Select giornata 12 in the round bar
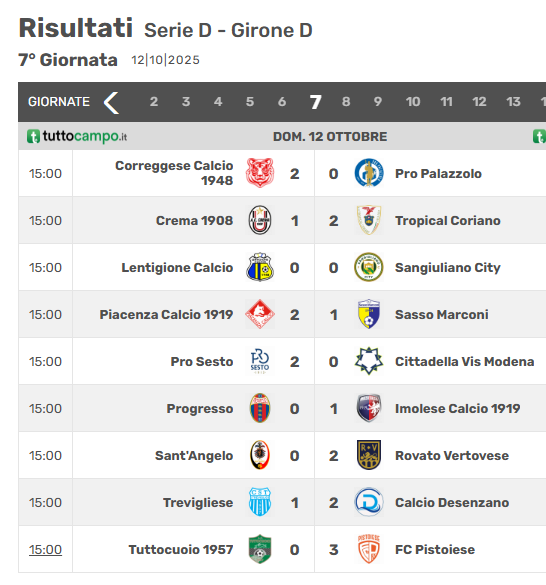Screen dimensions: 546x585 (479, 101)
